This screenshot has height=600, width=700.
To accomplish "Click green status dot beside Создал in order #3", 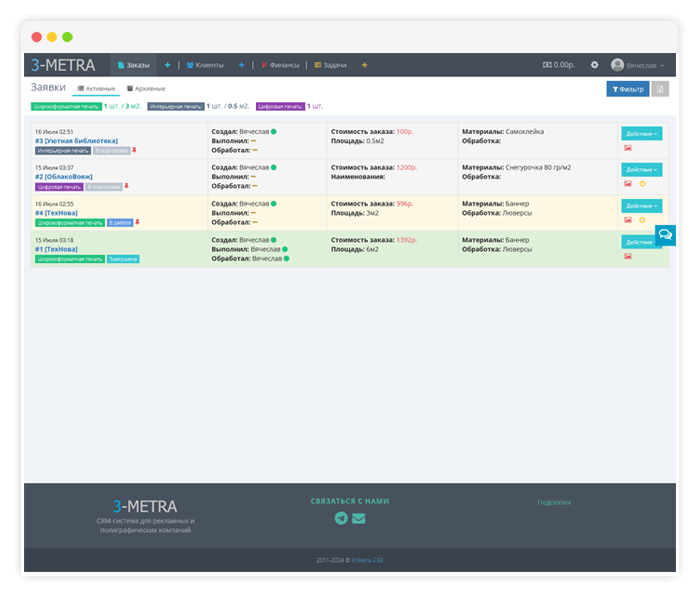I will click(x=274, y=132).
